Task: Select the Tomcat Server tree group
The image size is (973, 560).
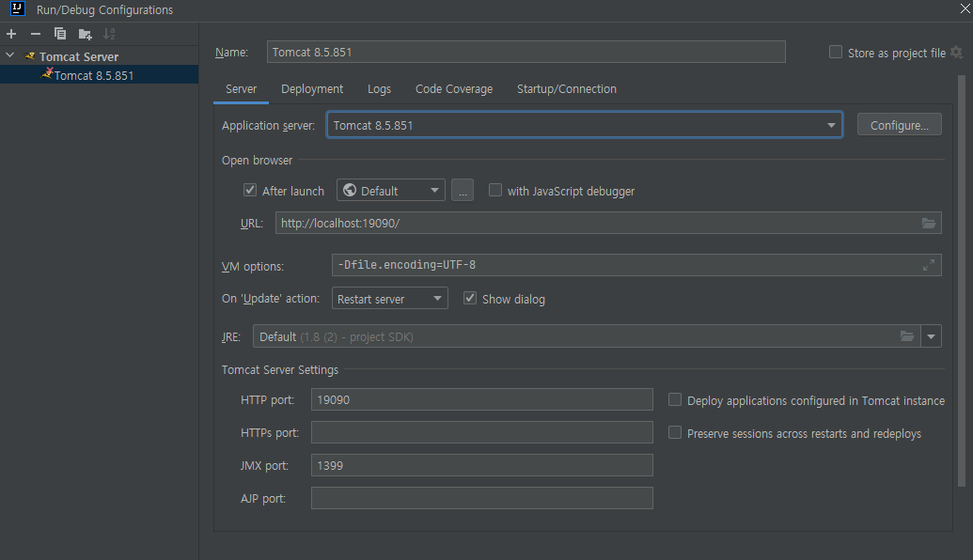Action: pyautogui.click(x=79, y=56)
